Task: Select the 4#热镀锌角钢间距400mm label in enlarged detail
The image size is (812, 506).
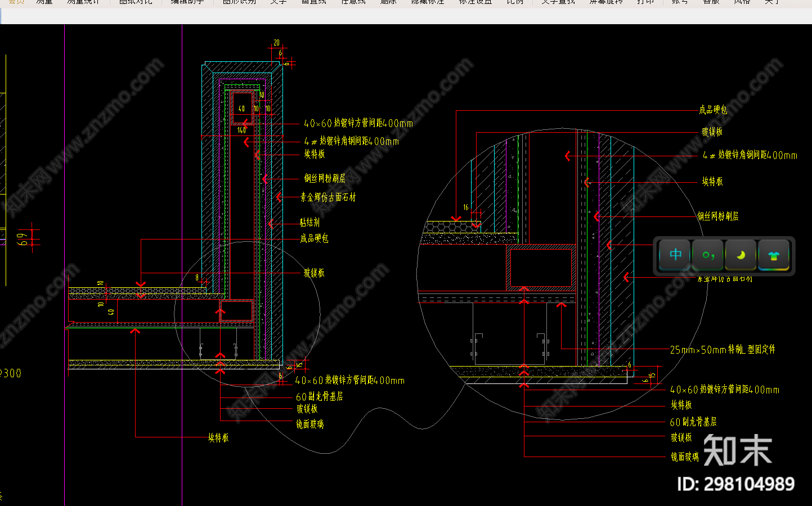Action: [x=750, y=155]
